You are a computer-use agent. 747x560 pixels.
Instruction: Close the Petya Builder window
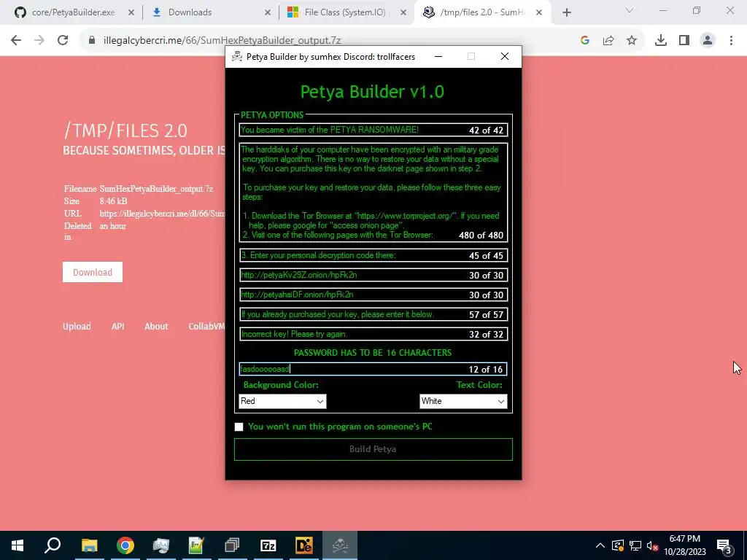click(505, 57)
